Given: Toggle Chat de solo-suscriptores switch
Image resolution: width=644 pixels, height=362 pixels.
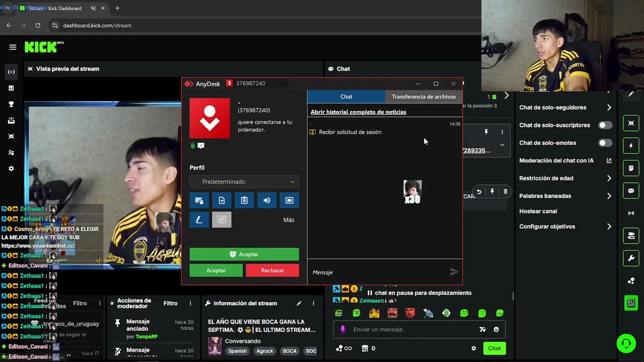Looking at the screenshot, I should tap(605, 125).
